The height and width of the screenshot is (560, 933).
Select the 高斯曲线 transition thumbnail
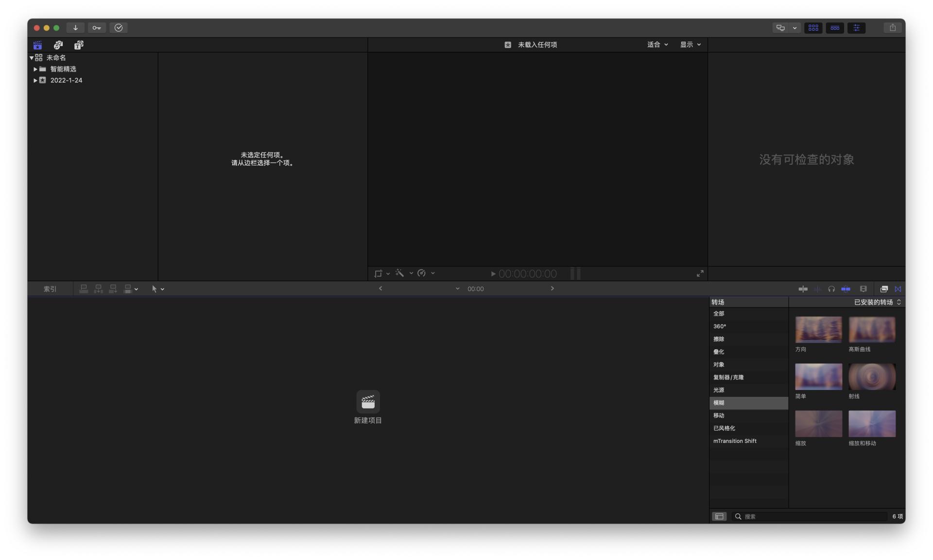click(x=872, y=329)
